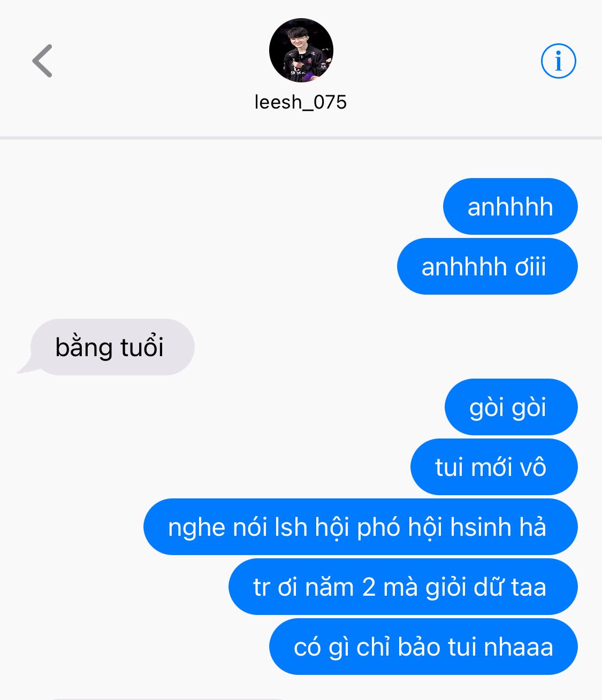The height and width of the screenshot is (700, 602).
Task: Tap header space between back chevron and avatar
Action: click(x=161, y=61)
